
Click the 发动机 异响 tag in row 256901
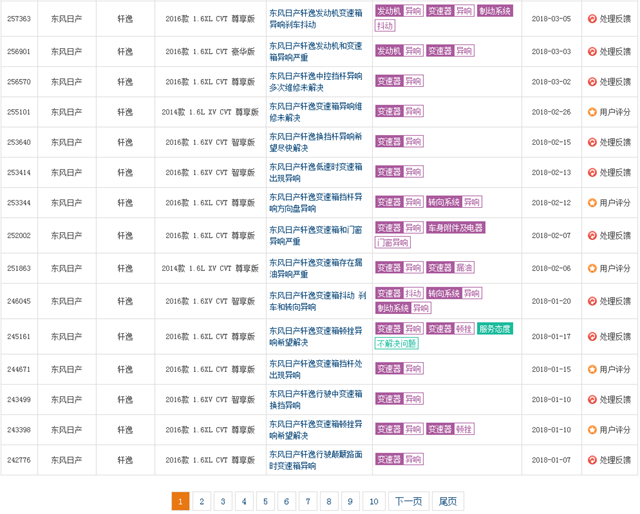click(399, 51)
